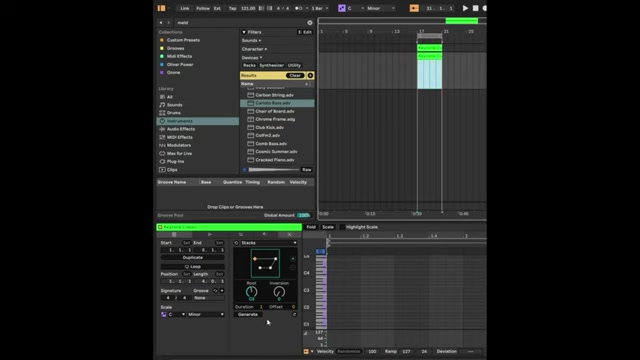Select the Racks filter tag
Viewport: 640px width, 360px height.
(249, 65)
